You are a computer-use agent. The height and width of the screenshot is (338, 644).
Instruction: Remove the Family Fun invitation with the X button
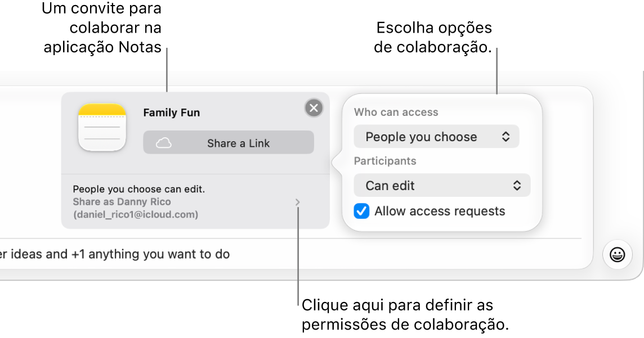tap(314, 108)
